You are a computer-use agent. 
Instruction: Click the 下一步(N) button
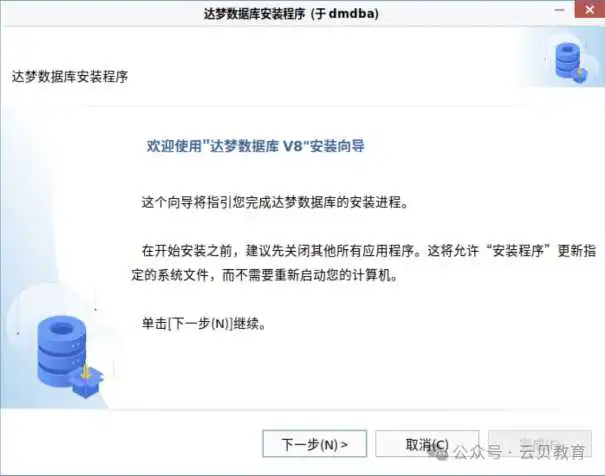314,444
